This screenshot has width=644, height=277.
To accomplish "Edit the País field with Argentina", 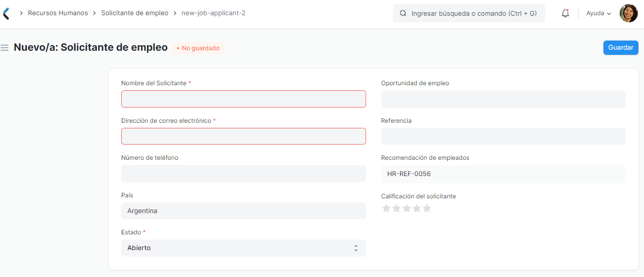I will [243, 211].
